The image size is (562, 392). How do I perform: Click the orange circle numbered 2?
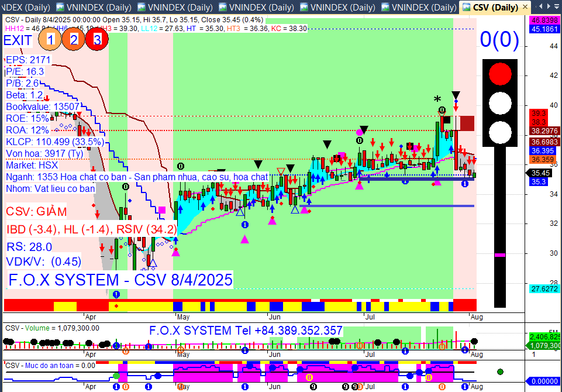74,39
